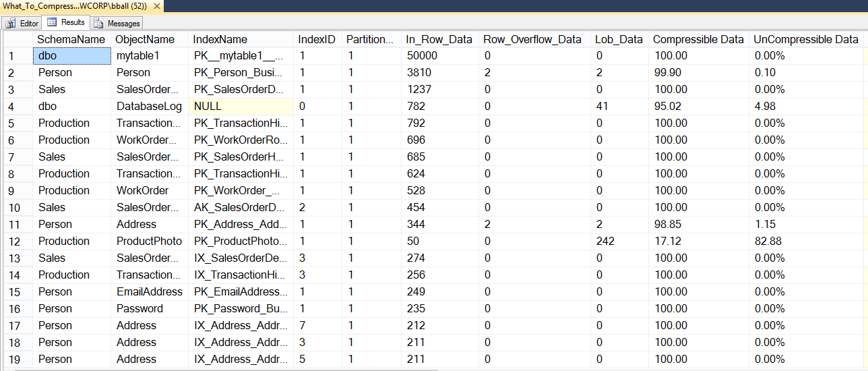Select the What_To_Compress document tab title
The image size is (868, 371).
[74, 6]
